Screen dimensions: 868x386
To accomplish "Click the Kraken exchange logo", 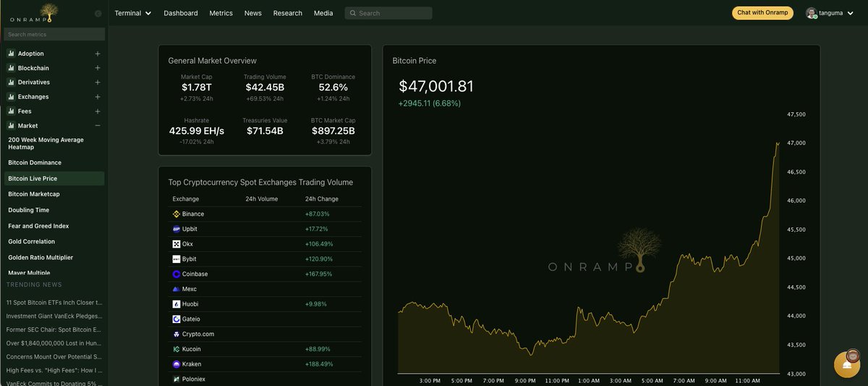I will click(176, 364).
